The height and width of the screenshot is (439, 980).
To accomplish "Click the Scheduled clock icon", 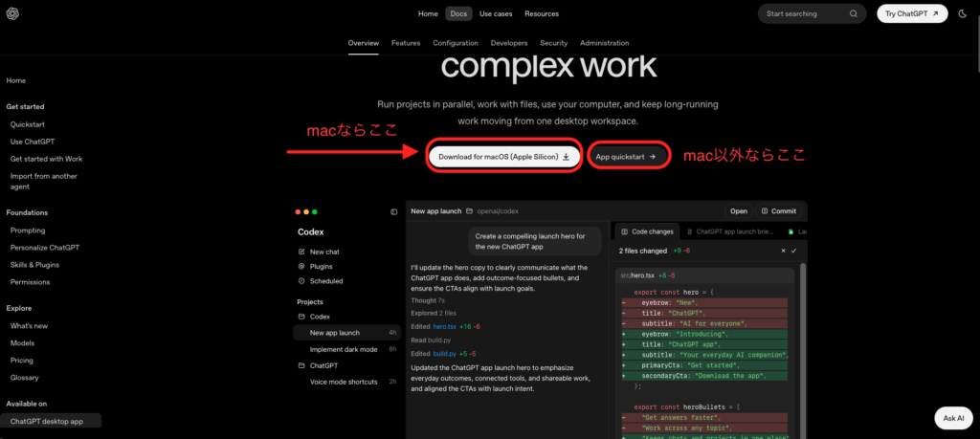I will pyautogui.click(x=301, y=281).
